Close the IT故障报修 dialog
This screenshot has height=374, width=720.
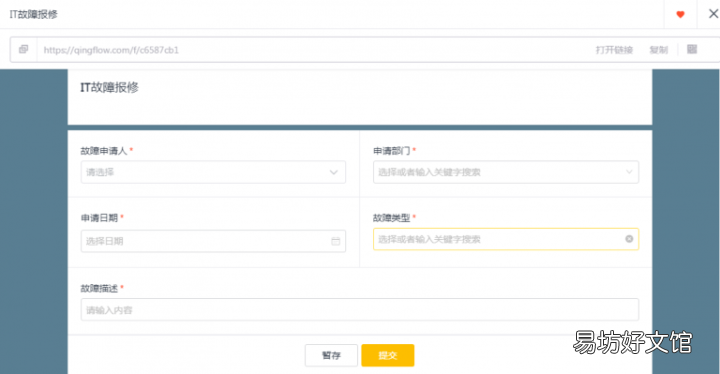[x=713, y=14]
